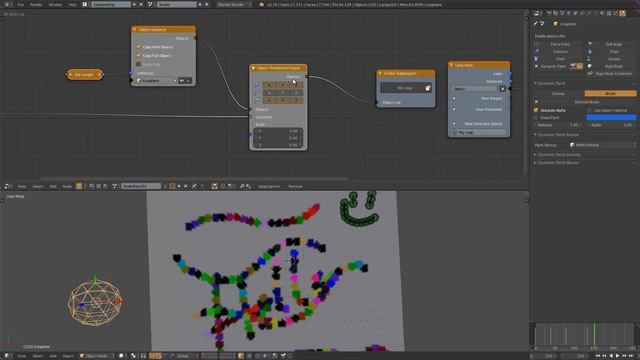Remove Dynamic Paint with its X icon
The height and width of the screenshot is (360, 640).
(536, 66)
